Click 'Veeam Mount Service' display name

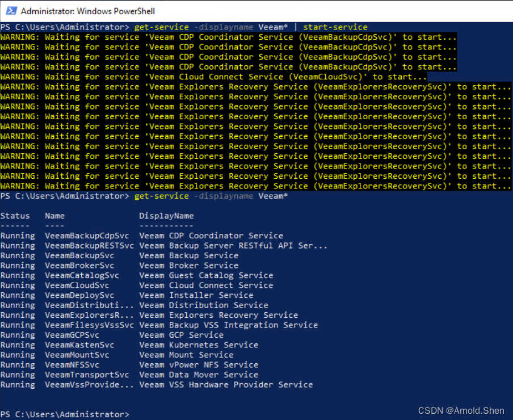(186, 355)
